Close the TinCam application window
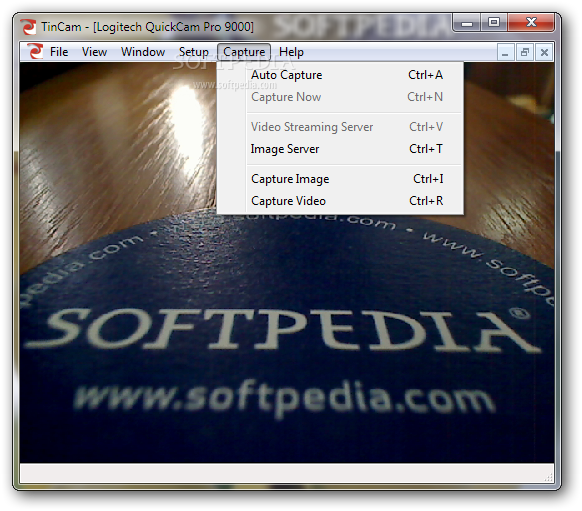Viewport: 582px width, 511px height. click(x=531, y=23)
